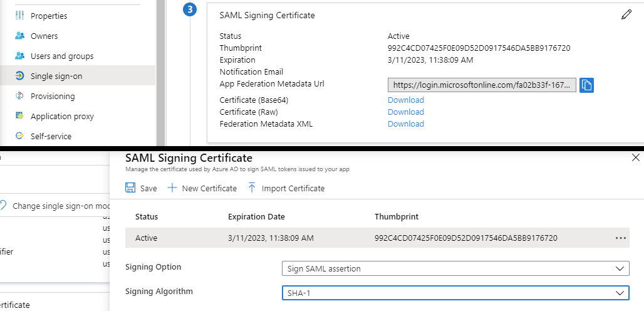Click the pencil edit icon for SAML Signing Certificate
The width and height of the screenshot is (644, 311).
point(626,15)
